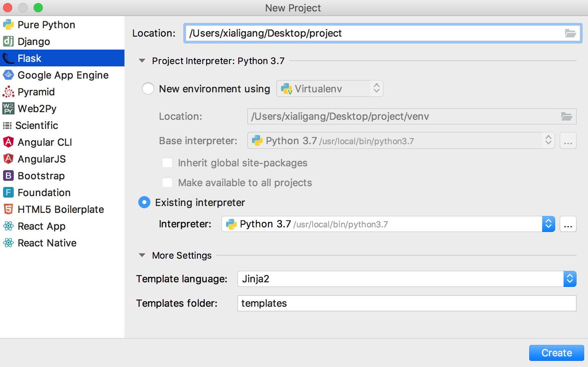Enable Inherit global site-packages checkbox
The image size is (588, 367).
167,163
